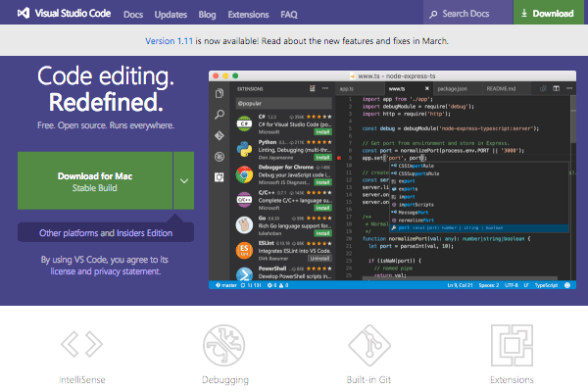
Task: Click the Debugging bug icon
Action: click(x=224, y=345)
